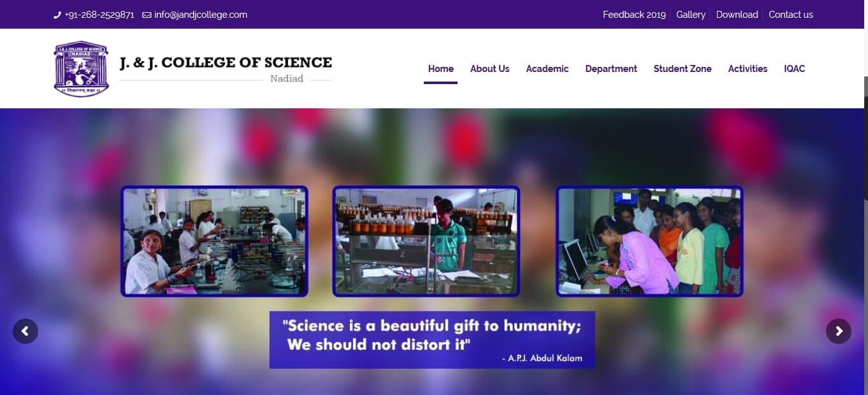Click the info@jandjcollege.com email address
868x395 pixels.
(201, 15)
